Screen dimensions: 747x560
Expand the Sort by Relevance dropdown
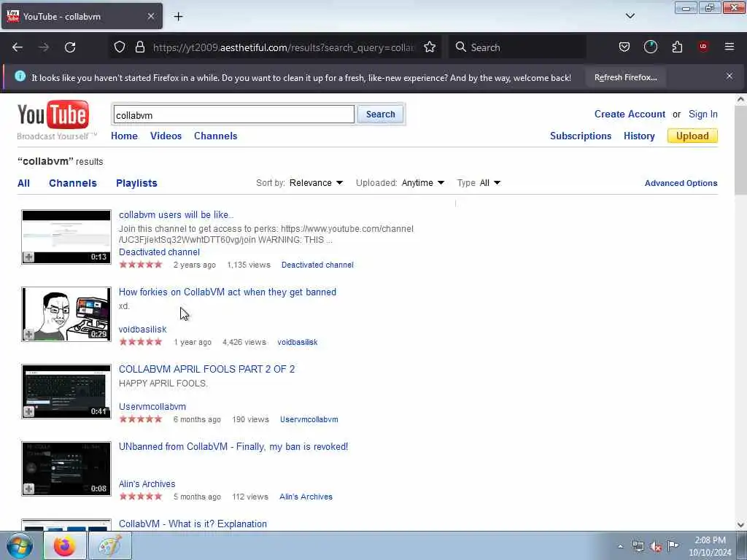point(316,183)
